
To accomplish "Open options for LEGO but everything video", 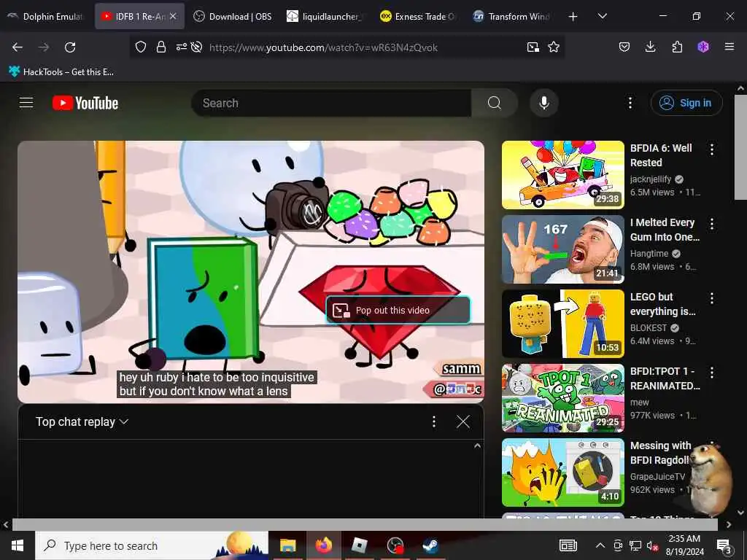I will [712, 298].
